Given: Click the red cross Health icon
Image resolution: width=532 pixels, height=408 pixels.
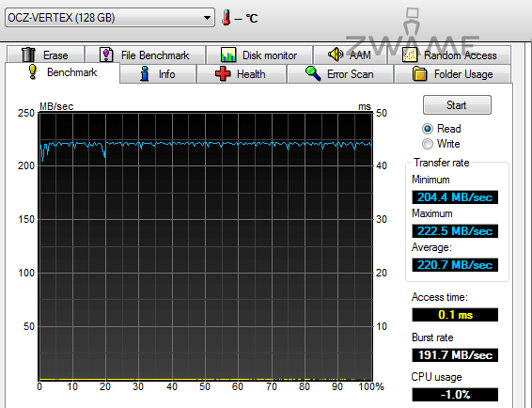Looking at the screenshot, I should [223, 73].
